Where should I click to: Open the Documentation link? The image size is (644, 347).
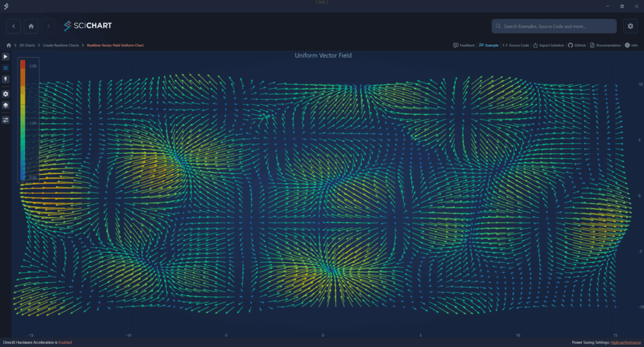tap(605, 46)
